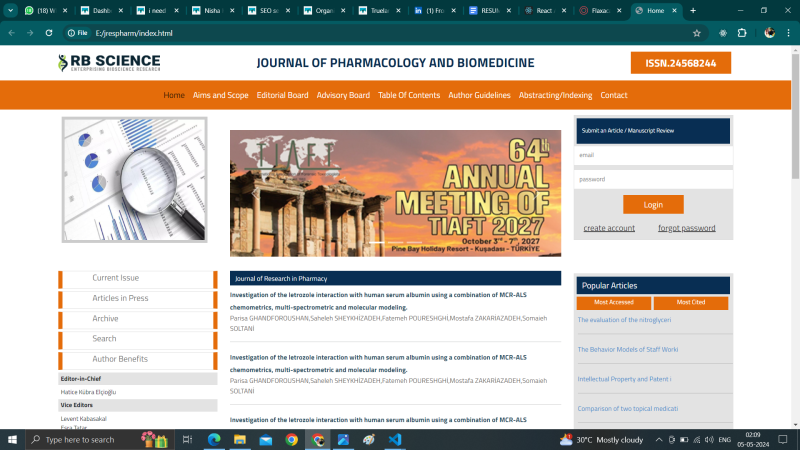Click the create account link
The image size is (800, 450).
pos(609,228)
